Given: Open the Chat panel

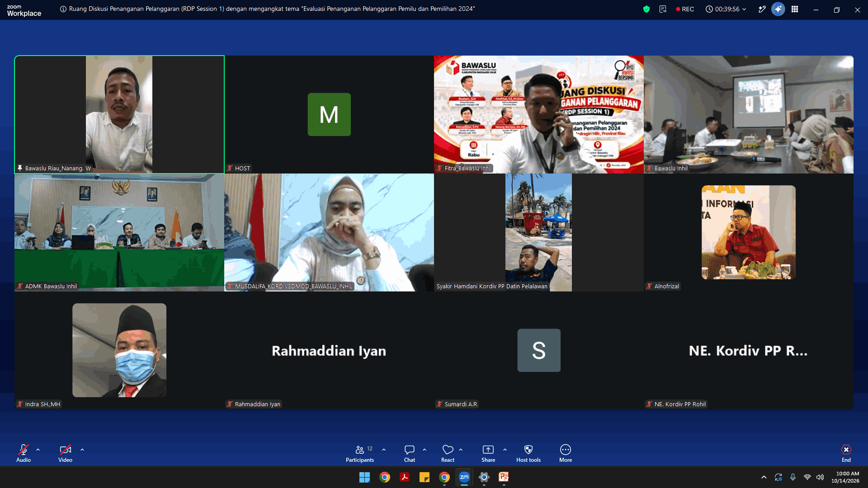Looking at the screenshot, I should tap(410, 453).
